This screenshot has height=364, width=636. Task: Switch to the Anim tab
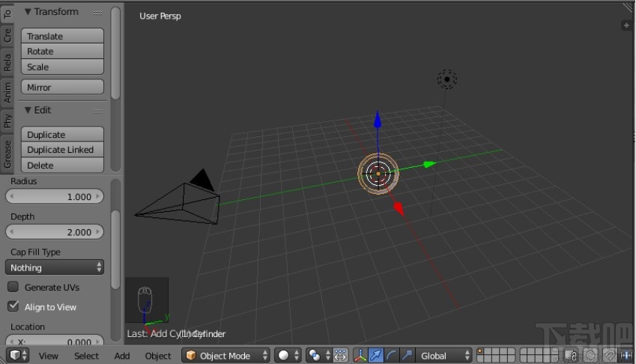coord(7,93)
